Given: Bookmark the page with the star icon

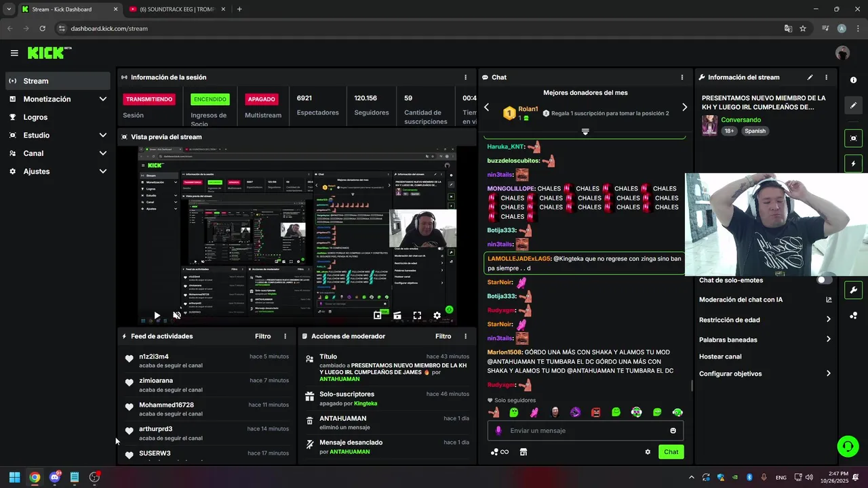Looking at the screenshot, I should point(803,28).
